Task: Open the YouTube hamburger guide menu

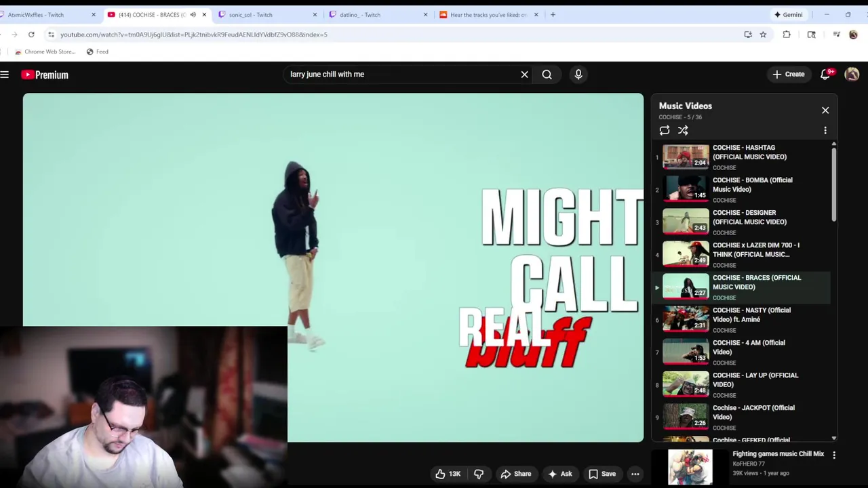Action: click(5, 75)
